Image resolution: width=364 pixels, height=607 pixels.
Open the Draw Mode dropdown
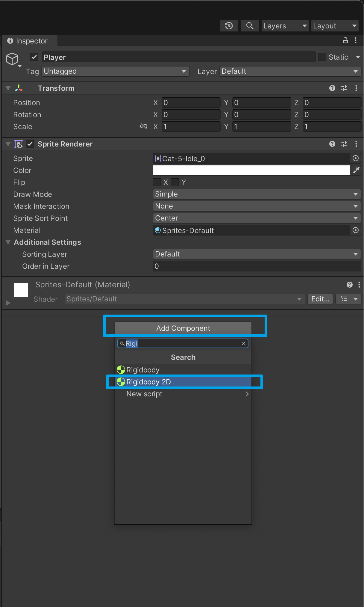point(257,194)
